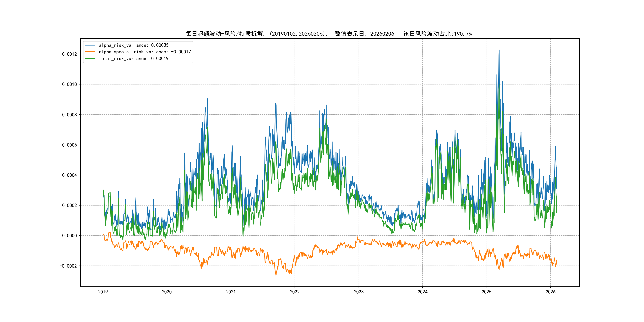Click the chart title text at top
The height and width of the screenshot is (322, 644).
(x=329, y=34)
